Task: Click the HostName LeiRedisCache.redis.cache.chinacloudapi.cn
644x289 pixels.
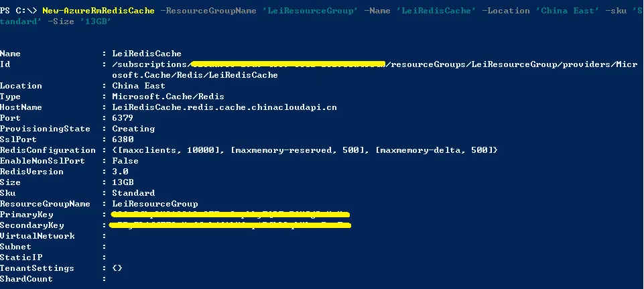Action: 224,107
